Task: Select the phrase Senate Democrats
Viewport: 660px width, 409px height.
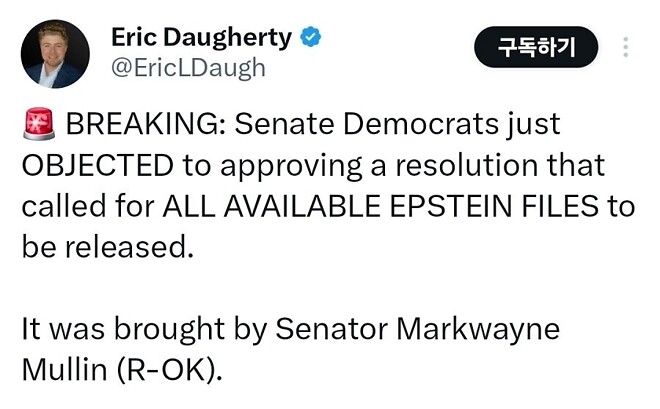Action: [x=366, y=124]
